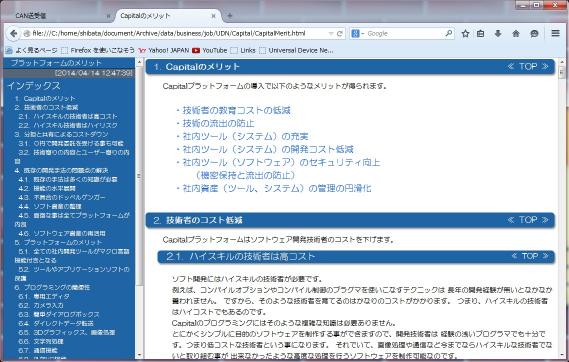
Task: Open the Yahoo! JAPAN bookmark
Action: [164, 50]
